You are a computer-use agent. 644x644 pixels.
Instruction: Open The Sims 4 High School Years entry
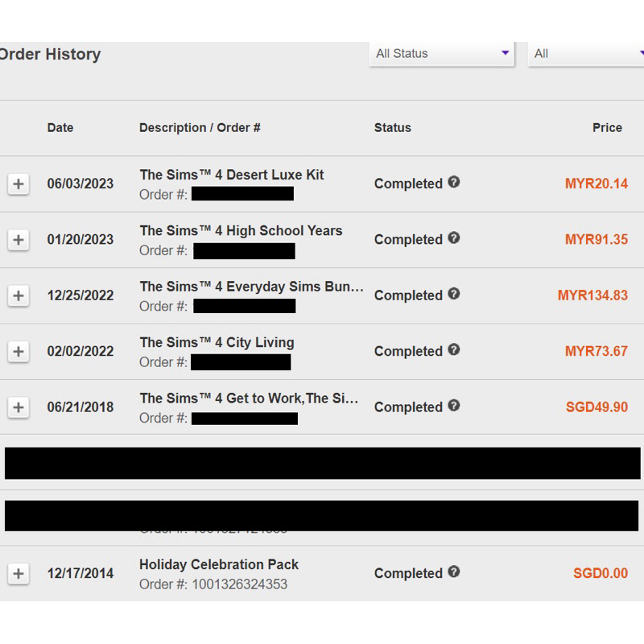[241, 231]
